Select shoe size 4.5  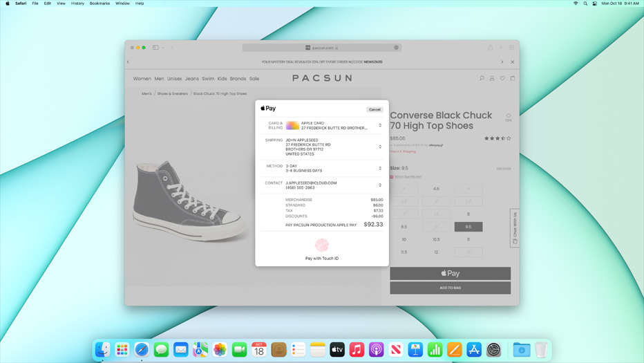tap(436, 189)
